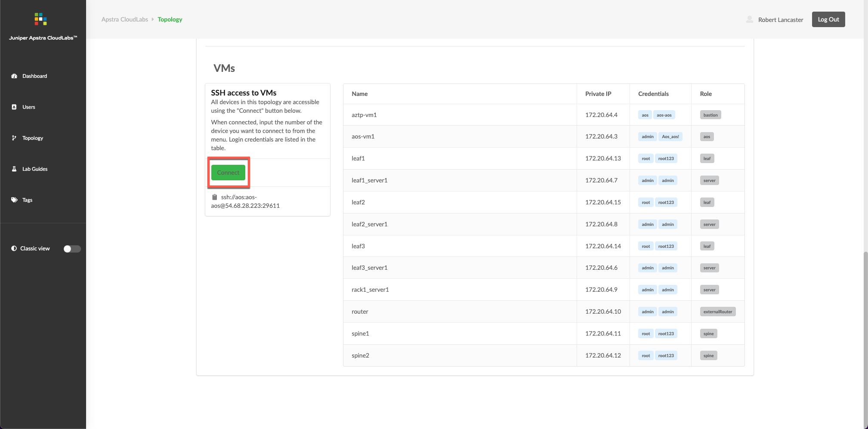Click the Dashboard gauge icon in sidebar
868x429 pixels.
coord(14,76)
